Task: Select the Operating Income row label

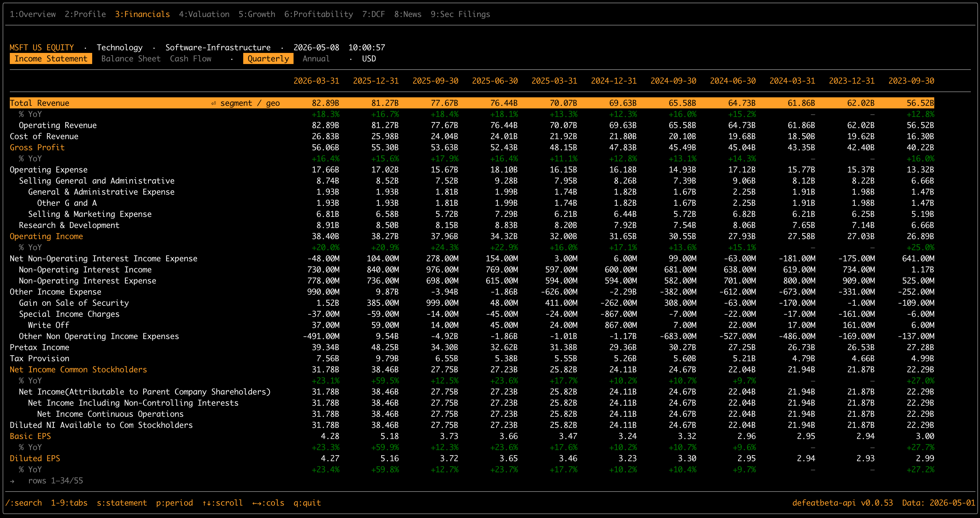Action: pos(46,236)
